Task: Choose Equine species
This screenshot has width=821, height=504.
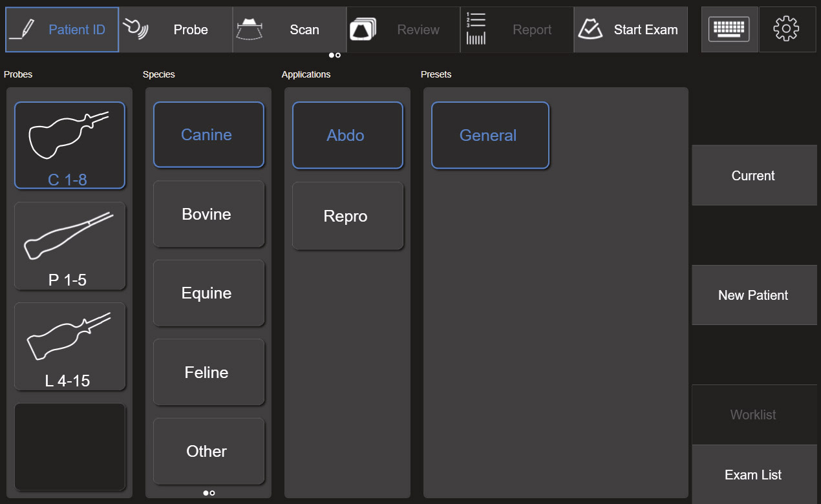Action: [209, 293]
